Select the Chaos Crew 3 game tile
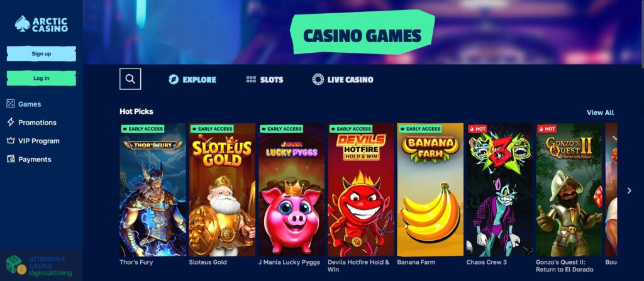This screenshot has width=644, height=281. [x=499, y=190]
